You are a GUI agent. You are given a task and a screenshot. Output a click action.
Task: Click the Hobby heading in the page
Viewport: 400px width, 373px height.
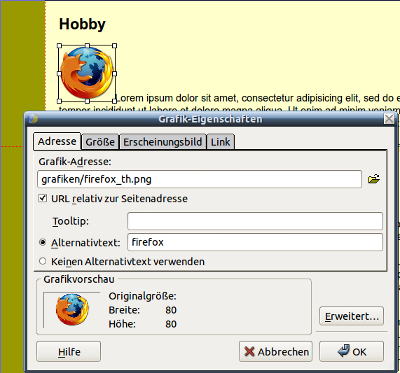(x=82, y=24)
